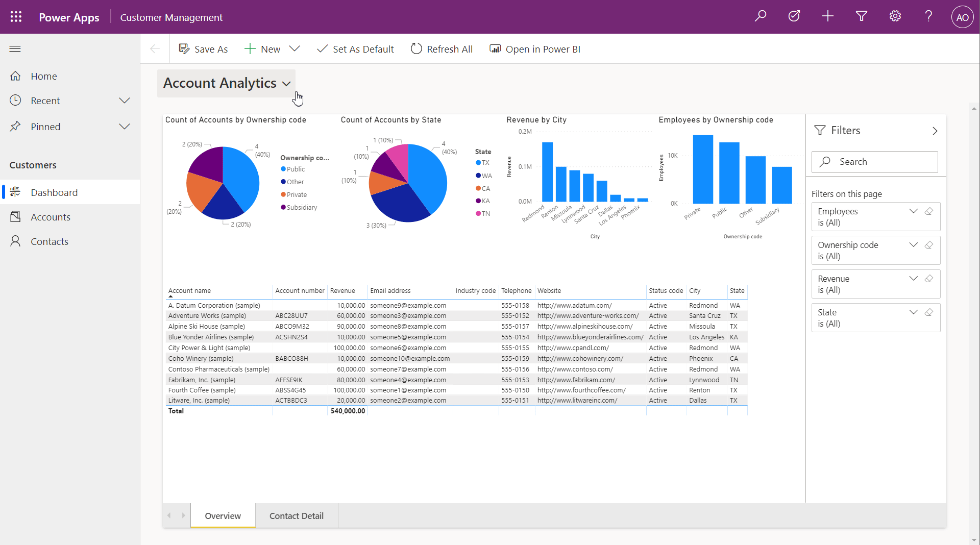Viewport: 980px width, 545px height.
Task: Go to Accounts in the sidebar
Action: click(51, 217)
